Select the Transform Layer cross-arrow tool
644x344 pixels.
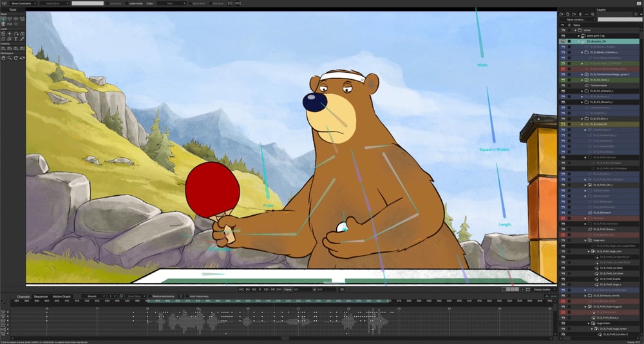10,33
